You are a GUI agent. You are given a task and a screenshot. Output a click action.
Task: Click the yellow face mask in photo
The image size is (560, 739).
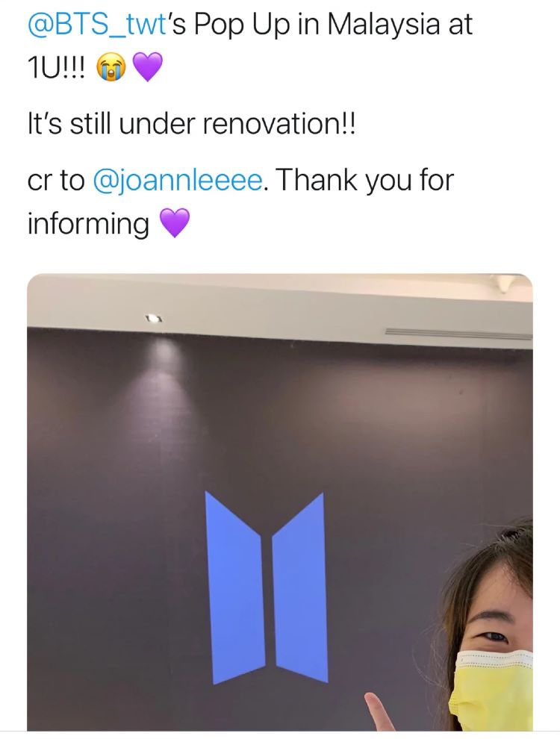click(491, 689)
